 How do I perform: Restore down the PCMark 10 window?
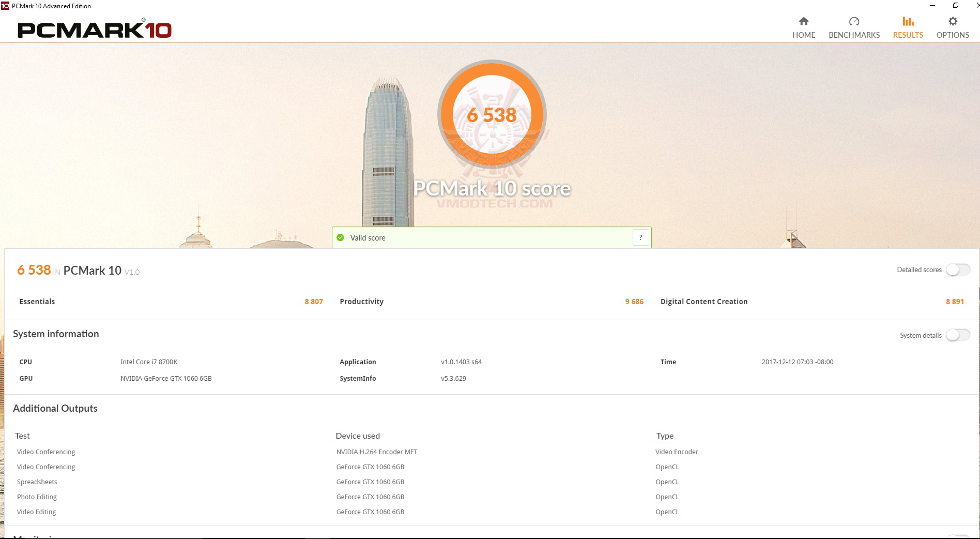pos(956,6)
